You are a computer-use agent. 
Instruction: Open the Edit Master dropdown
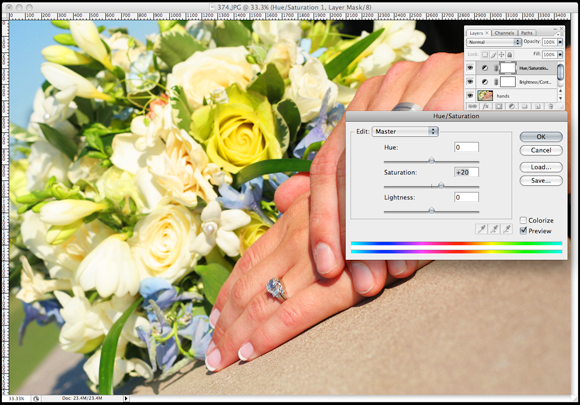coord(405,131)
